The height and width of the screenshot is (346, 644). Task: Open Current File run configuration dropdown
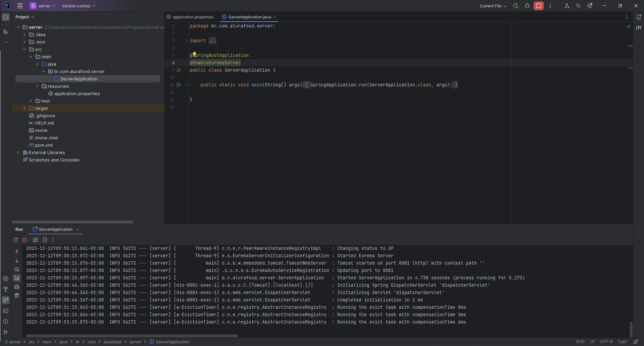point(493,6)
